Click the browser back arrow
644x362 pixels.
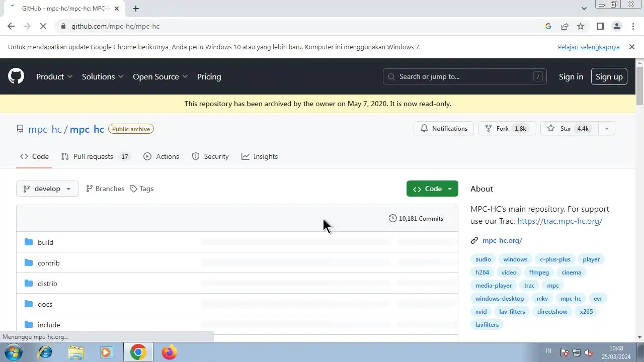[11, 26]
